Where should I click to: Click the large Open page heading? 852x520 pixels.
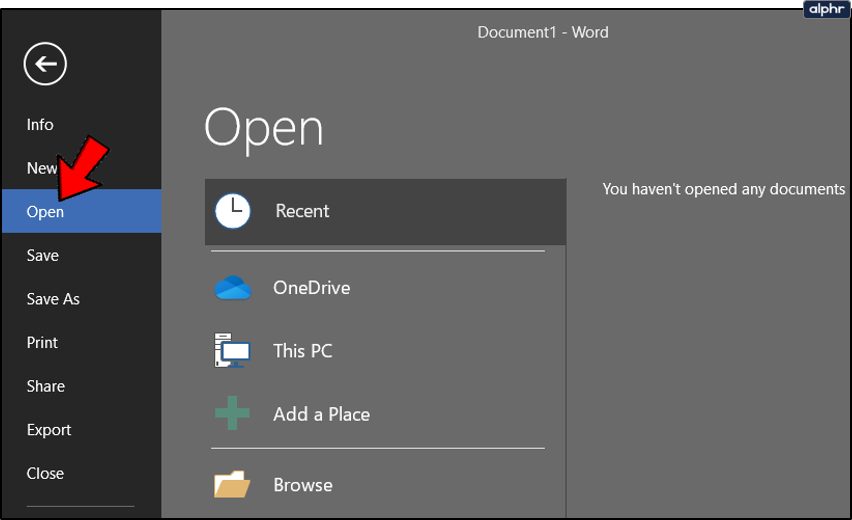tap(264, 130)
